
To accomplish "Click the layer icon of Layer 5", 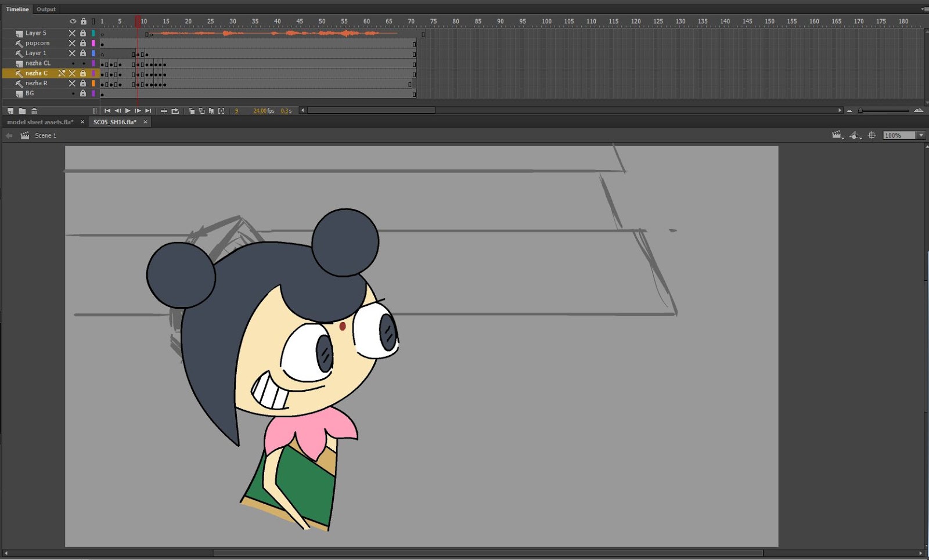I will [x=19, y=34].
